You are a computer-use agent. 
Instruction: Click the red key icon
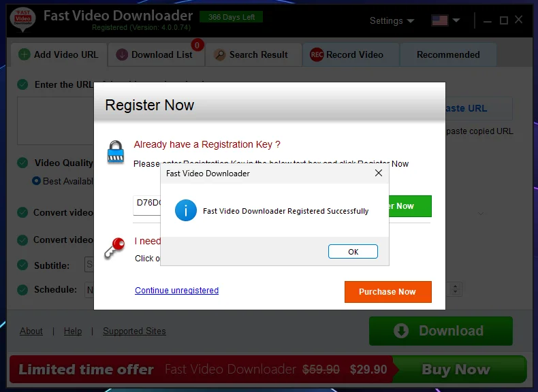(x=114, y=248)
